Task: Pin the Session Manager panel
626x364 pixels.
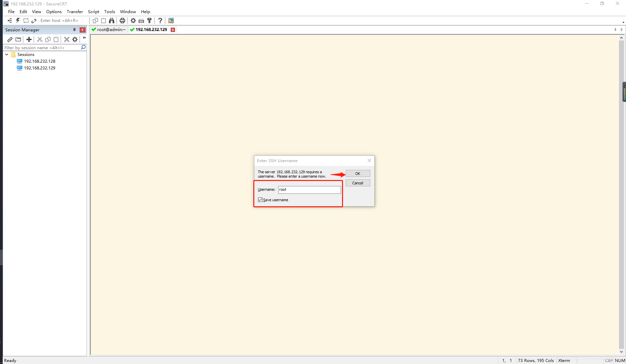Action: tap(75, 30)
